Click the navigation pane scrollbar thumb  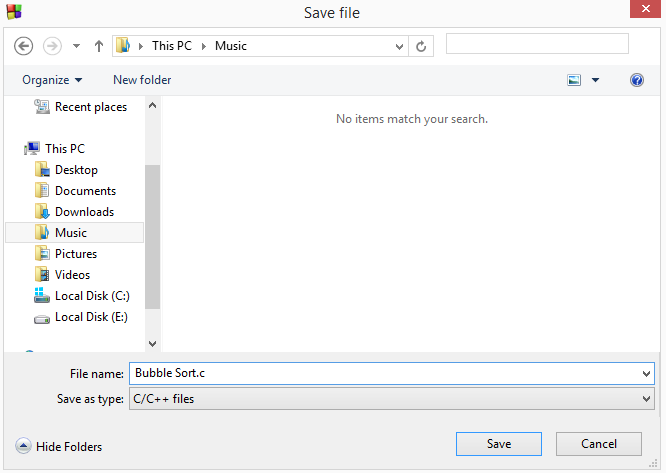(152, 237)
